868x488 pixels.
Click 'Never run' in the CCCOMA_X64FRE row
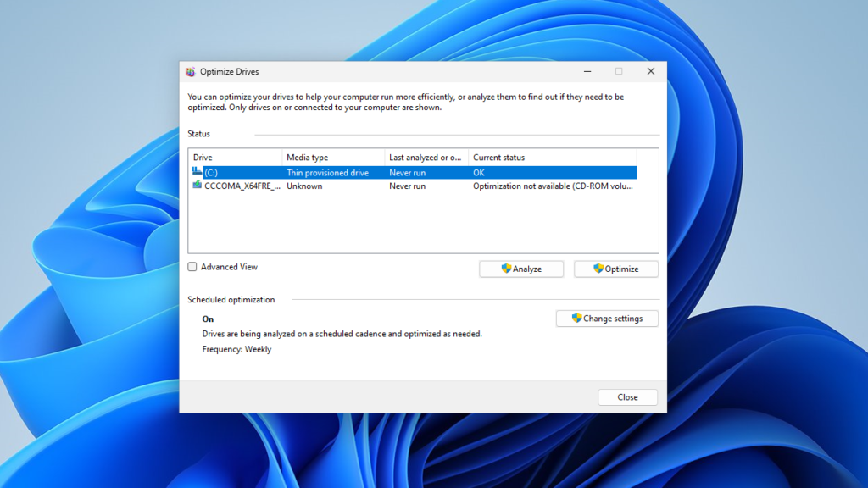(x=408, y=186)
